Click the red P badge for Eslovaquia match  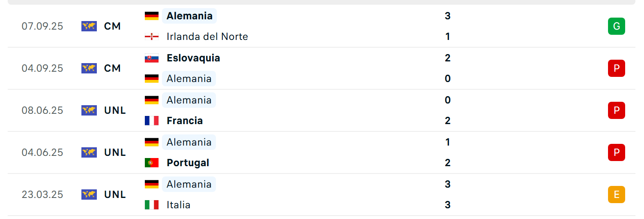[x=616, y=68]
